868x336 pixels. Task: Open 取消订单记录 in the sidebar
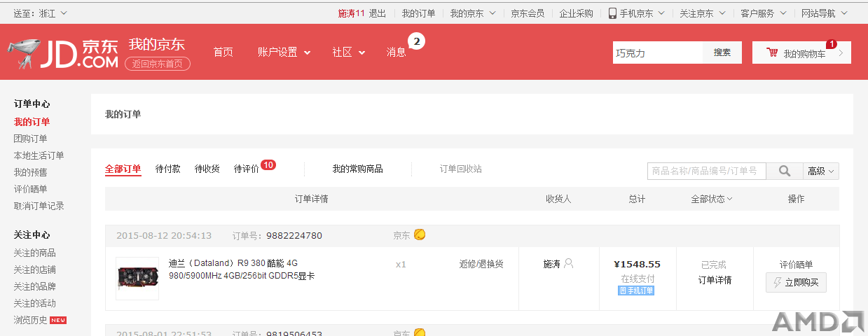click(x=39, y=206)
